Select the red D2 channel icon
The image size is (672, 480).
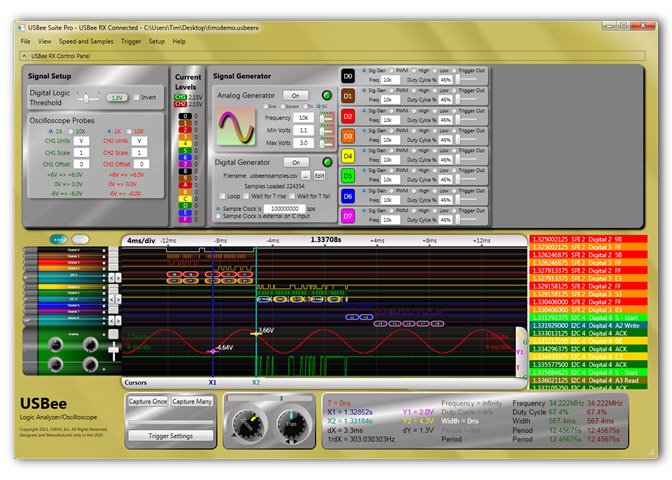click(348, 116)
